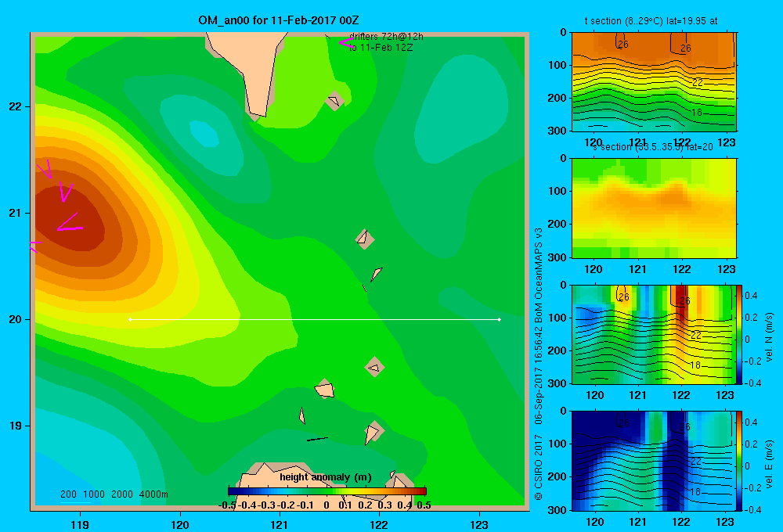Open the temperature section plot
Image resolution: width=783 pixels, height=532 pixels.
click(x=654, y=82)
